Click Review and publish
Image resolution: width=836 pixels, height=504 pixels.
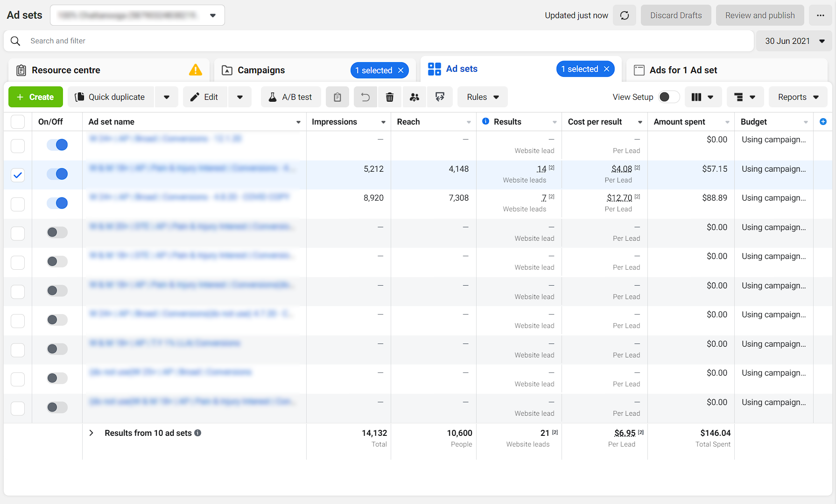coord(759,15)
